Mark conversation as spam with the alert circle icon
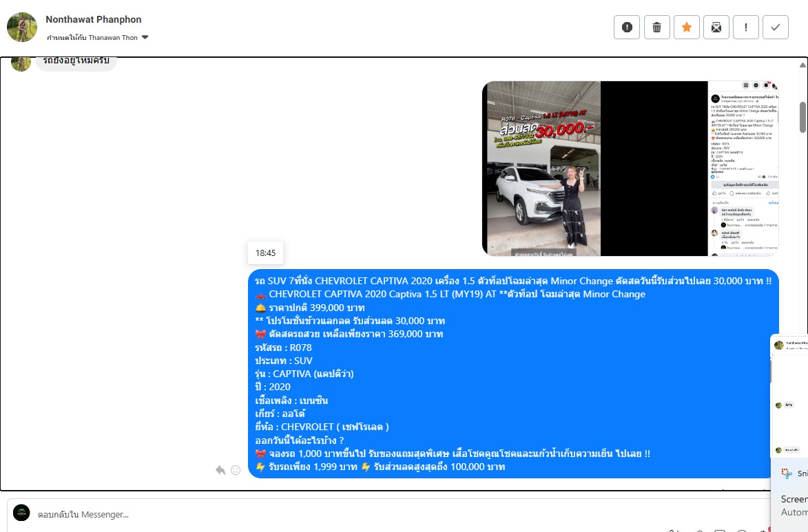This screenshot has width=808, height=532. click(x=627, y=28)
